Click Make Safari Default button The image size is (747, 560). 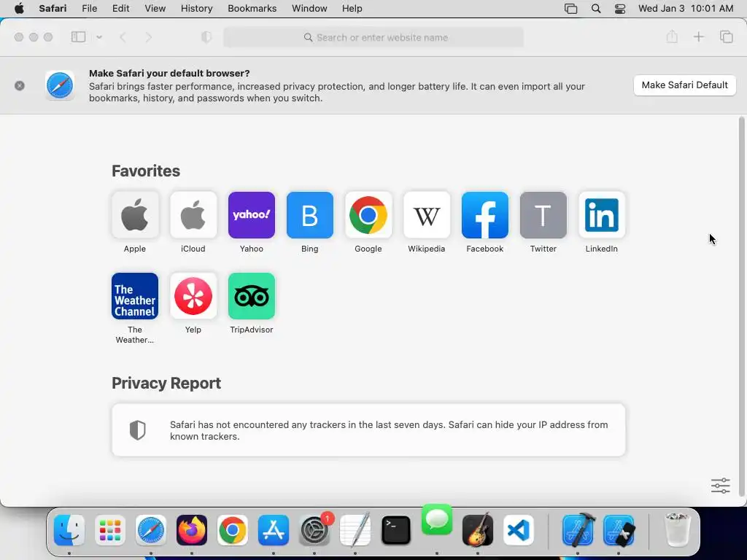[684, 85]
